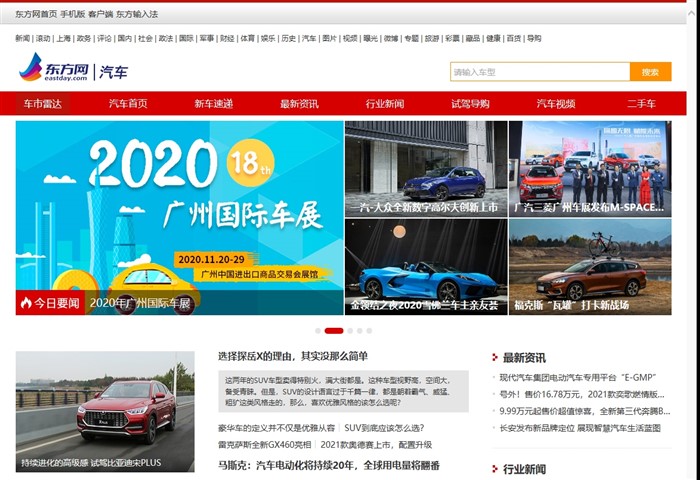Screen dimensions: 700x480
Task: Open 社会 in the channel link row
Action: (145, 38)
